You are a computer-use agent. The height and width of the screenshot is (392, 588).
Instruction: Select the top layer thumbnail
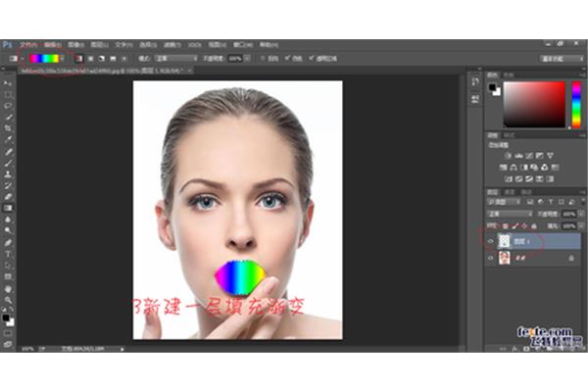(504, 241)
